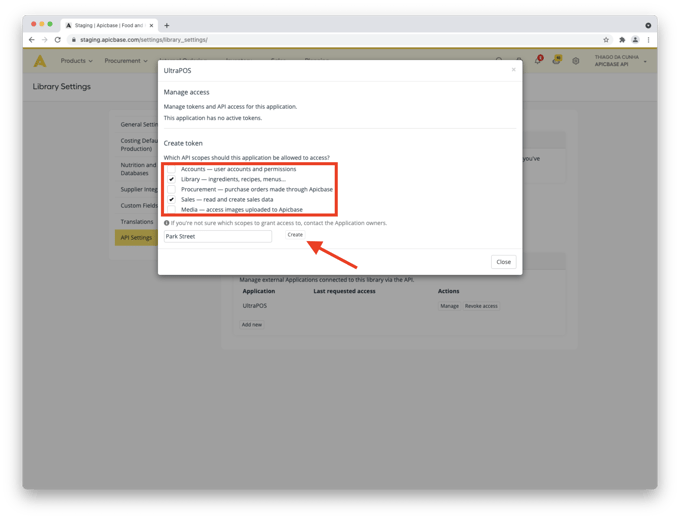Viewport: 680px width, 519px height.
Task: Open a new browser tab with plus
Action: tap(167, 26)
